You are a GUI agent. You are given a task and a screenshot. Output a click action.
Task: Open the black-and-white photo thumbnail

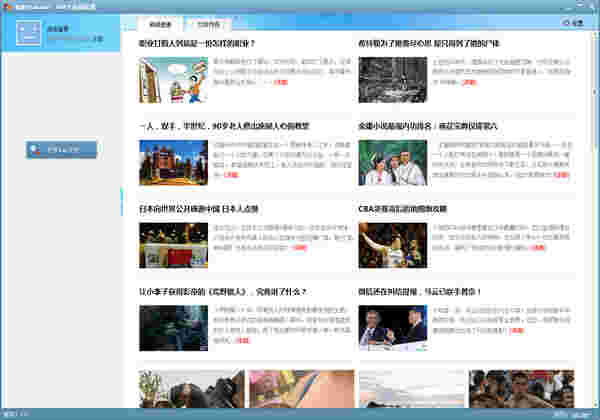[392, 79]
